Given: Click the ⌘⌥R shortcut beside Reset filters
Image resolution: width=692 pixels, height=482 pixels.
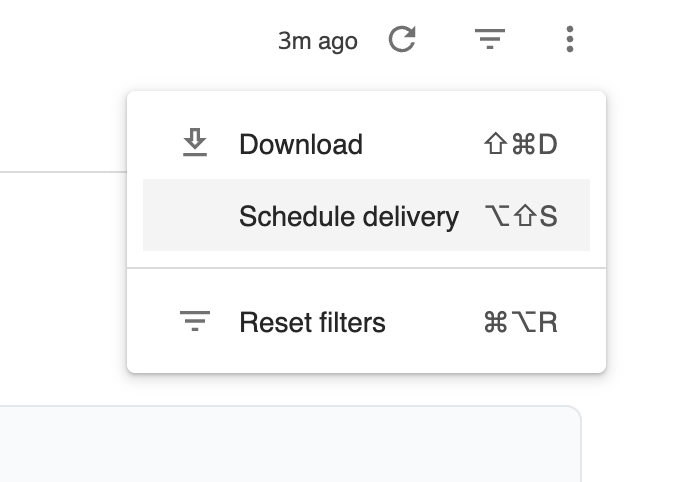Looking at the screenshot, I should tap(521, 322).
